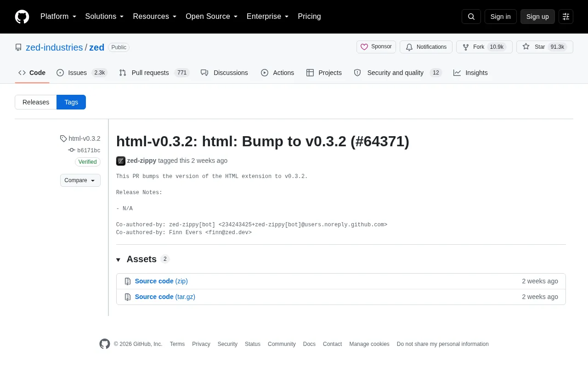Open the zed-industries organization link
Viewport: 588px width, 368px height.
pyautogui.click(x=54, y=47)
